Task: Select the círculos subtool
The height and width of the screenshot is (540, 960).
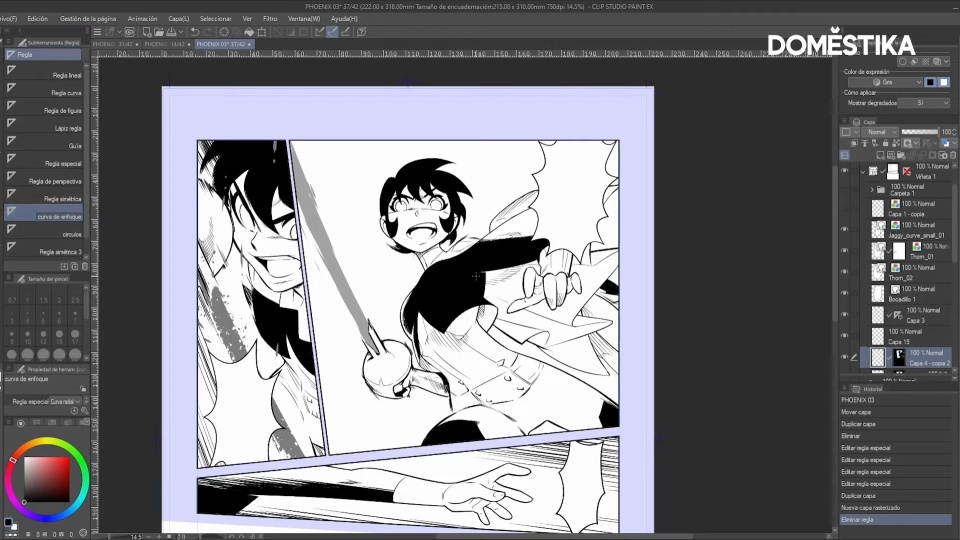Action: (43, 231)
